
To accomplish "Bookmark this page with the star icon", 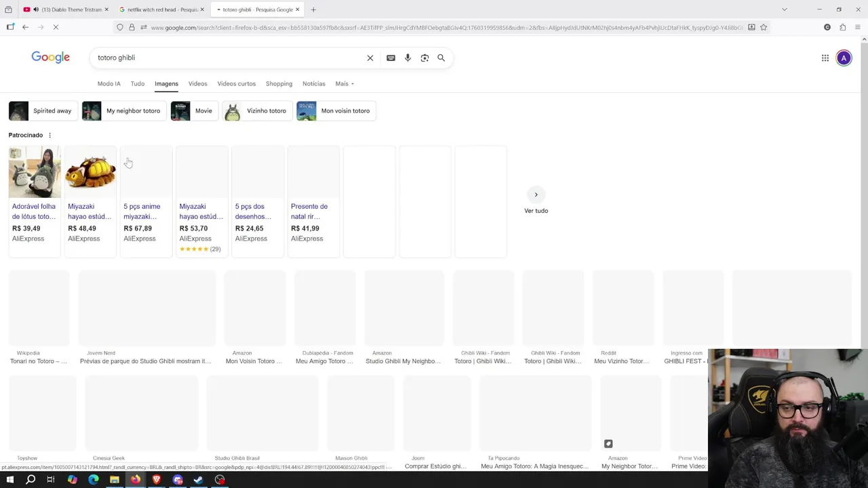I will [x=764, y=27].
